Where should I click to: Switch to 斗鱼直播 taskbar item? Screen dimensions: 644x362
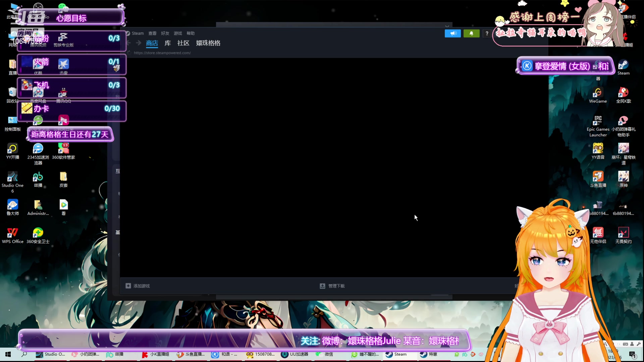191,354
